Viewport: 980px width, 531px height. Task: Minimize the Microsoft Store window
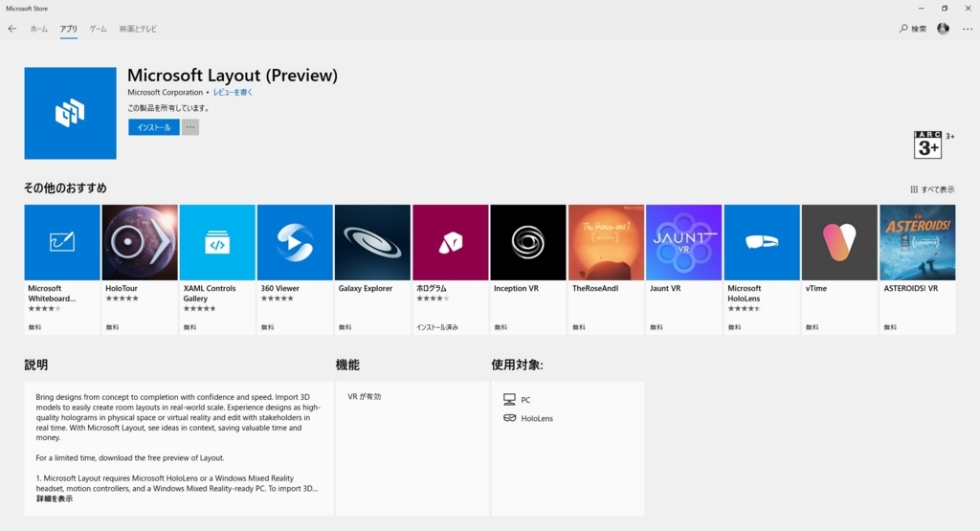click(922, 8)
